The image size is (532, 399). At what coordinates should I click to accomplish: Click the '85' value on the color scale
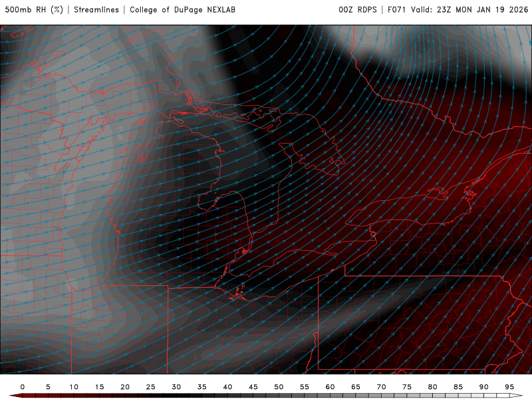click(x=458, y=387)
